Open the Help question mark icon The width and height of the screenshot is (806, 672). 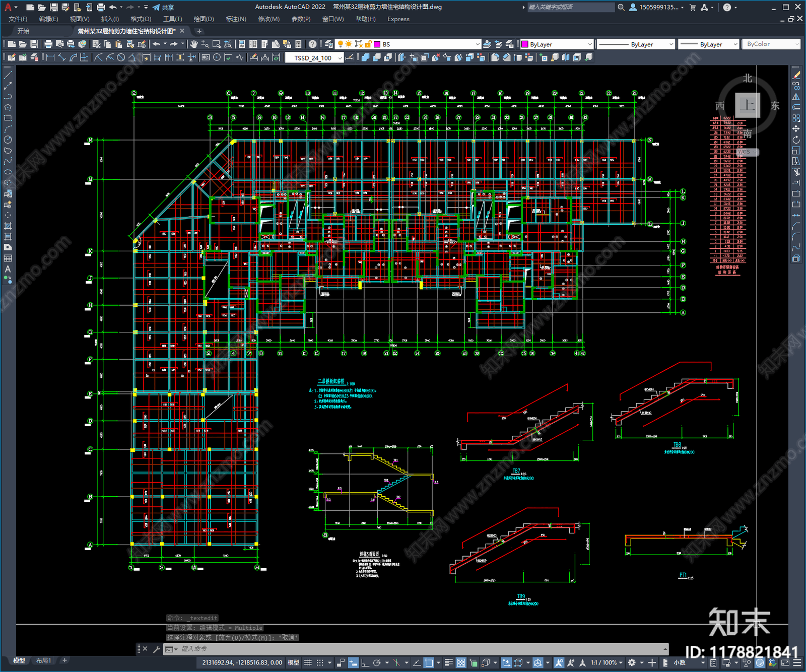point(312,44)
